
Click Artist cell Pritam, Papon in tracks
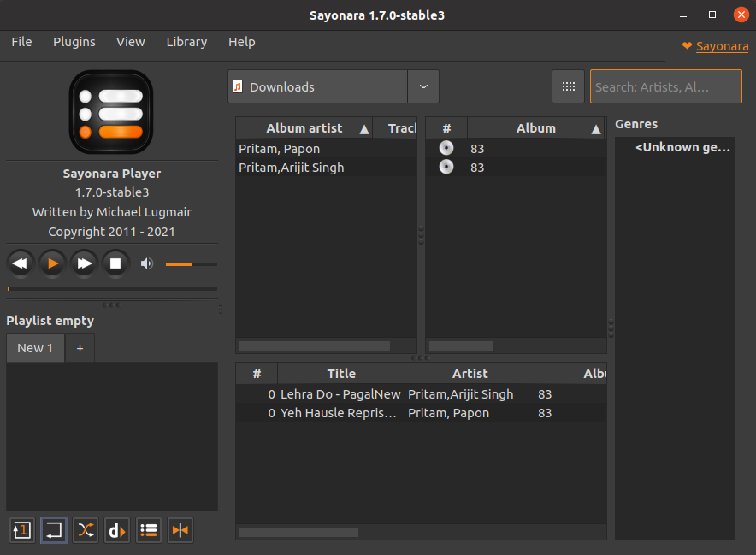[448, 413]
